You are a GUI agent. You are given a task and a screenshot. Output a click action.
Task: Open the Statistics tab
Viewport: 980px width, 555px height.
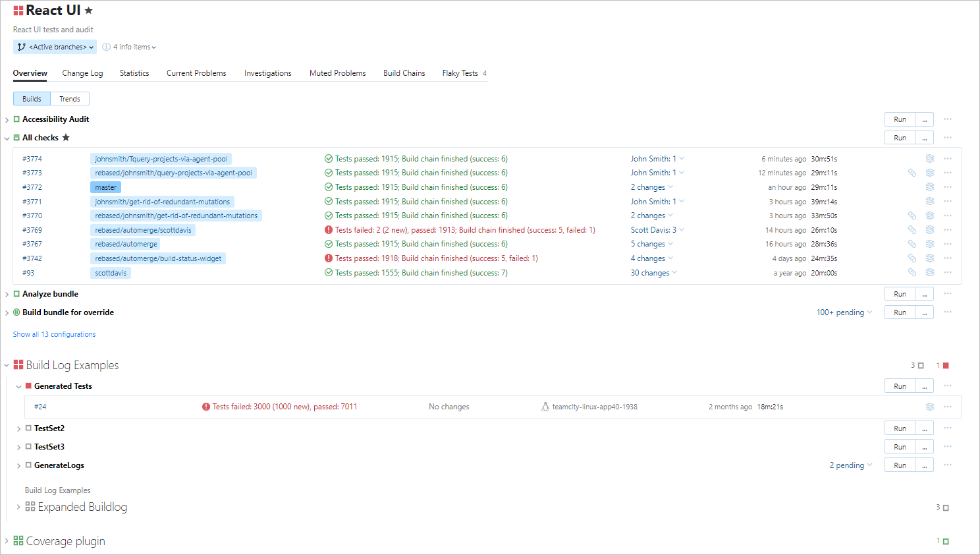[134, 73]
